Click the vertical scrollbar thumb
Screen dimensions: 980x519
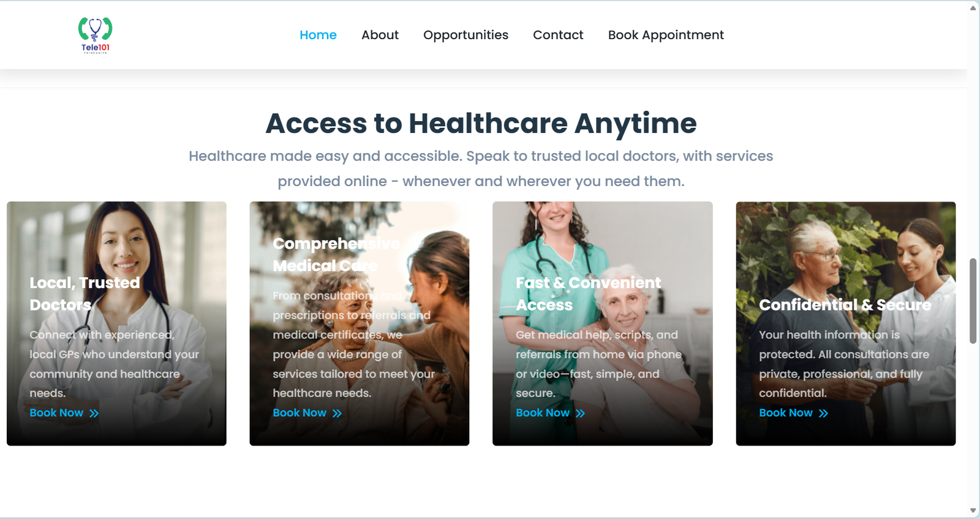(x=973, y=301)
